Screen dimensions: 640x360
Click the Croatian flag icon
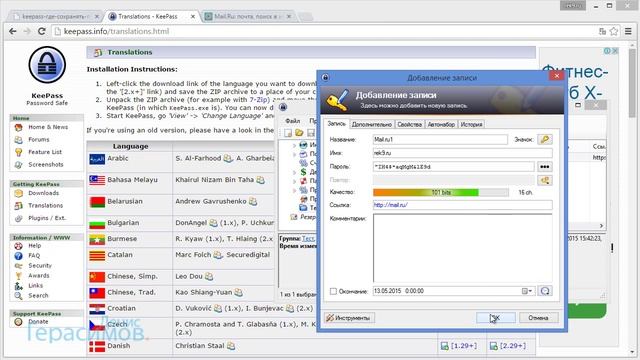97,309
